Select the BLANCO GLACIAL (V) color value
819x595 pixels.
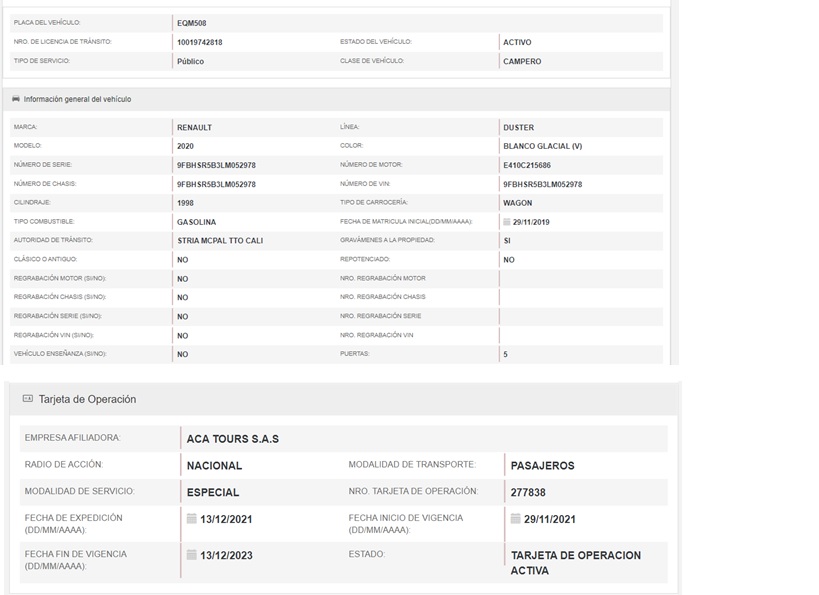pyautogui.click(x=542, y=146)
